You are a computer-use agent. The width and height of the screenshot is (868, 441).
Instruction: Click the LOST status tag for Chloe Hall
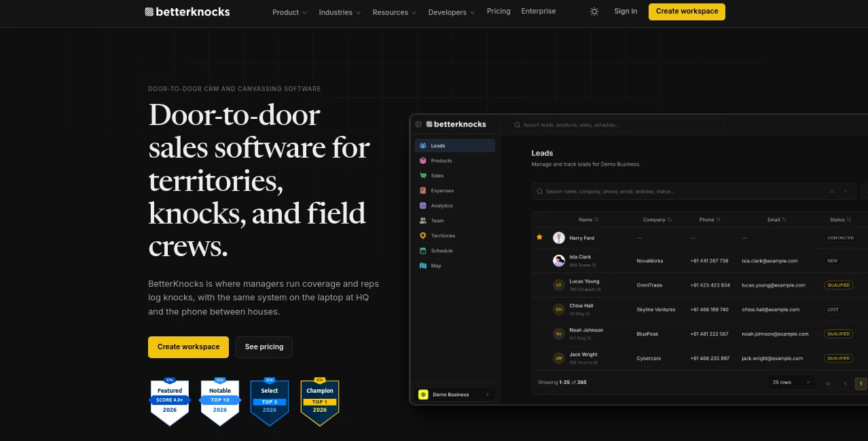click(833, 309)
